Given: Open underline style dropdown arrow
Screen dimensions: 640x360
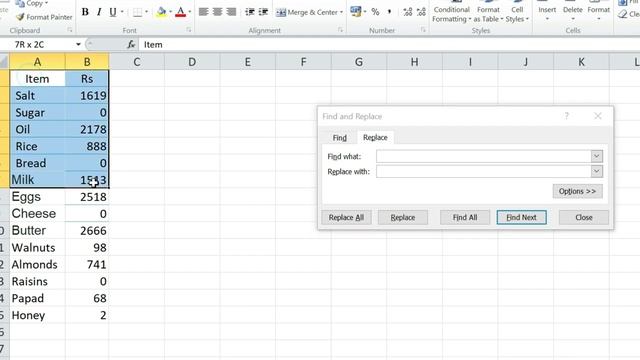Looking at the screenshot, I should (122, 12).
